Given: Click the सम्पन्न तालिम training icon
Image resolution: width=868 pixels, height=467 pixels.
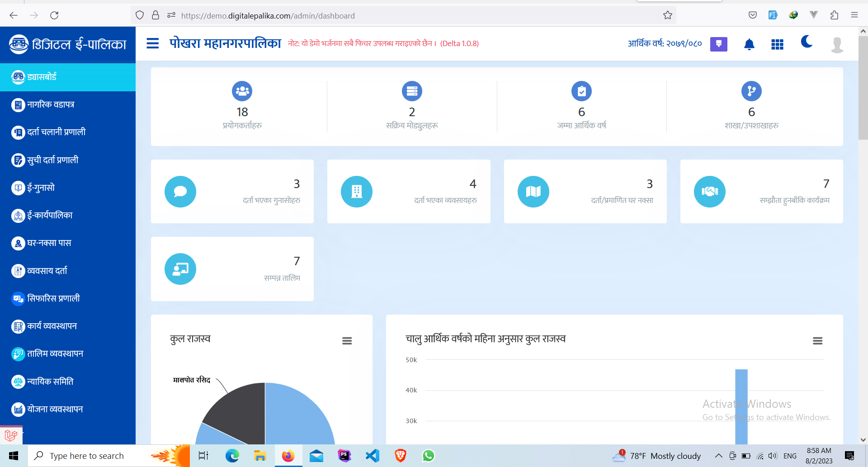Looking at the screenshot, I should tap(180, 269).
